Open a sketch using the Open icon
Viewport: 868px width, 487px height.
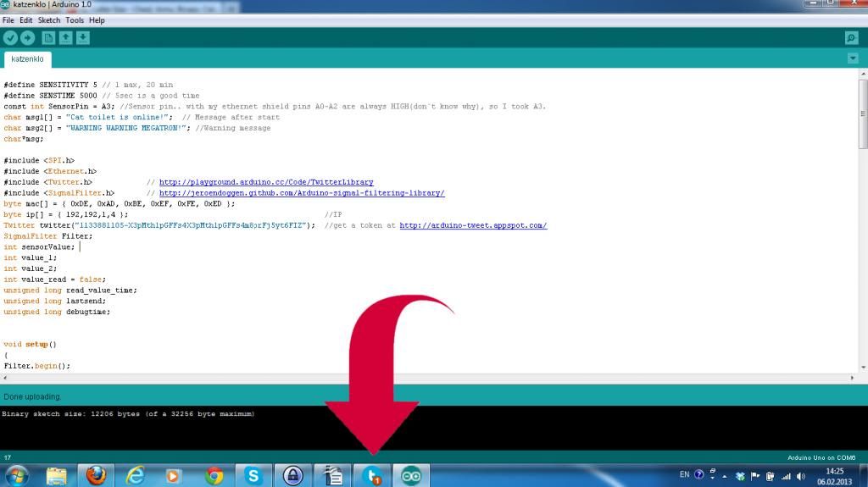66,37
